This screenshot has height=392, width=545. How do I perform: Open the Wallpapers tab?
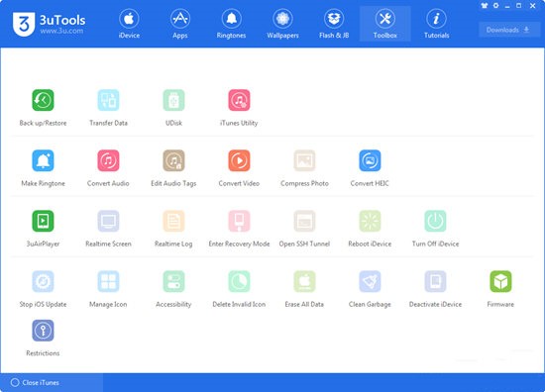coord(282,24)
